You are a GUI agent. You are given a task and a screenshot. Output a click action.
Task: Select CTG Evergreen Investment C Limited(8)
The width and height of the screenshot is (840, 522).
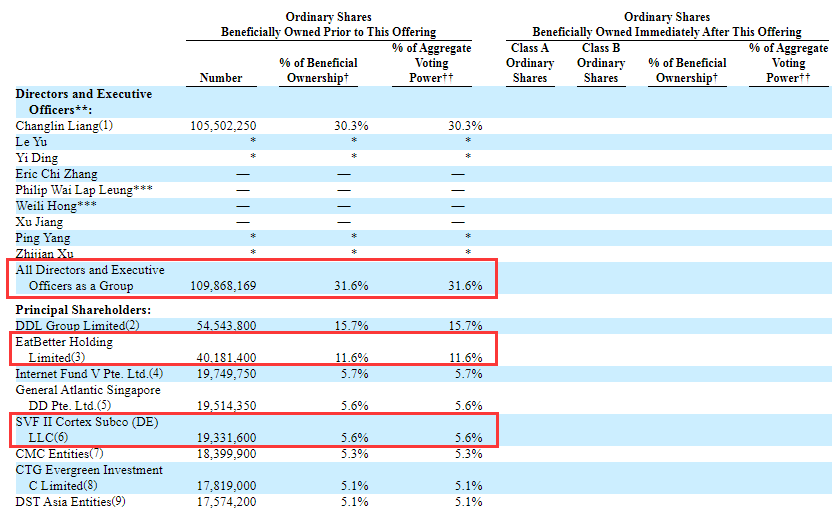pyautogui.click(x=89, y=478)
